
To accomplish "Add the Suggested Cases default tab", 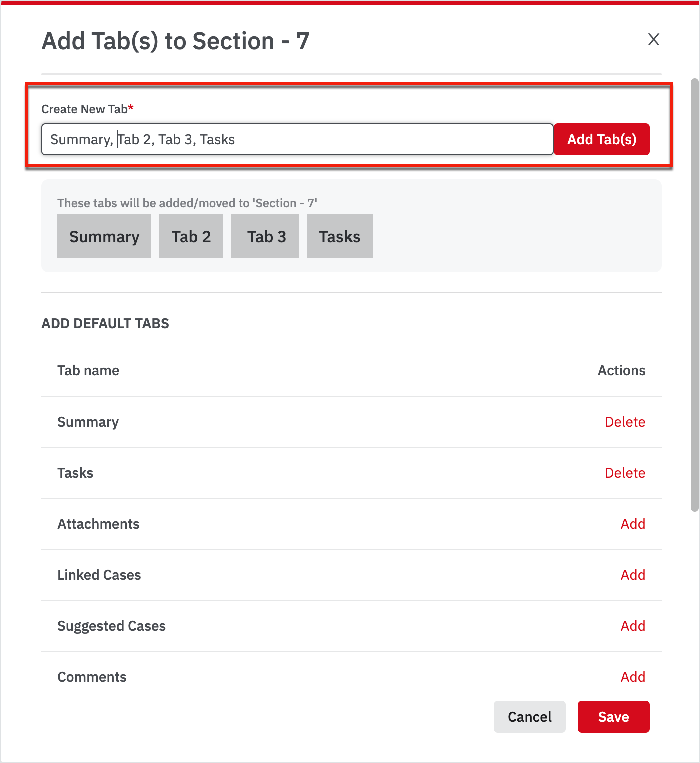I will click(x=633, y=626).
